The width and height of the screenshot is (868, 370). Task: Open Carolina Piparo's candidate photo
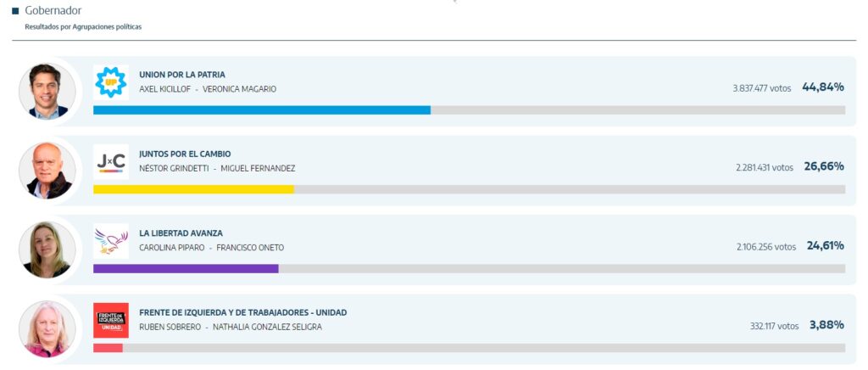pyautogui.click(x=47, y=250)
